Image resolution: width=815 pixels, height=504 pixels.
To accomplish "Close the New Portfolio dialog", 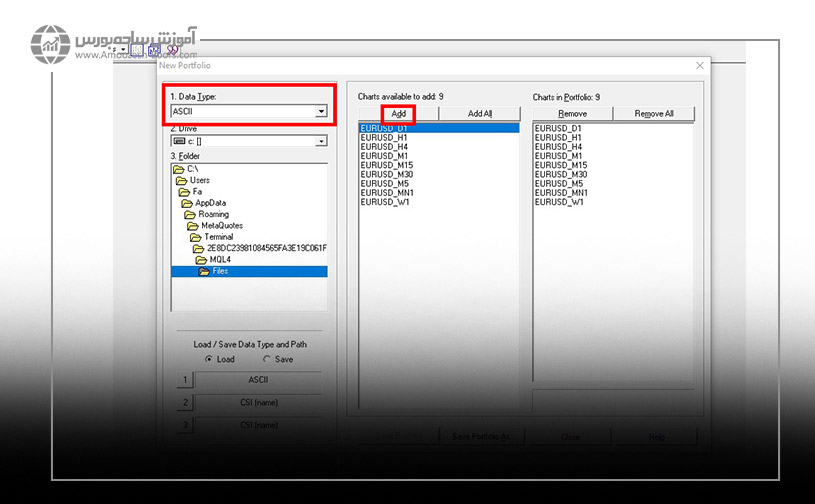I will tap(699, 66).
